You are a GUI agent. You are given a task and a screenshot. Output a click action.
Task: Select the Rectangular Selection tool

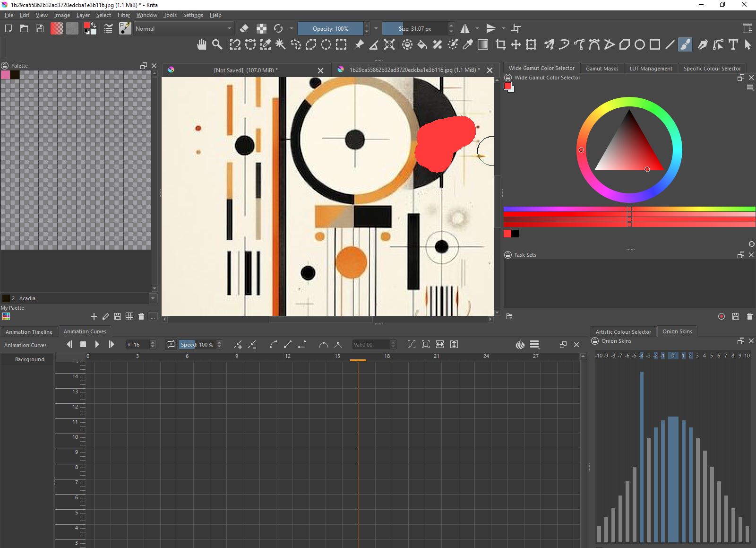point(341,45)
